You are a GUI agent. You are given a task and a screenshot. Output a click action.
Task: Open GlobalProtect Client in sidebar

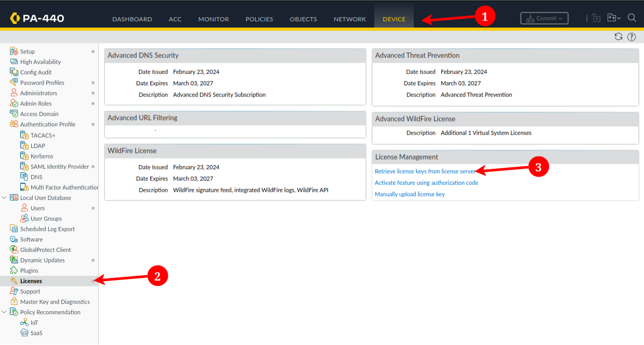point(45,250)
